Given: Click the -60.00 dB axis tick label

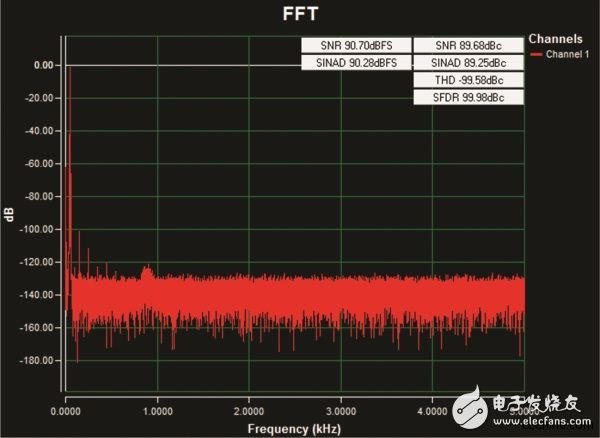Looking at the screenshot, I should pos(41,163).
